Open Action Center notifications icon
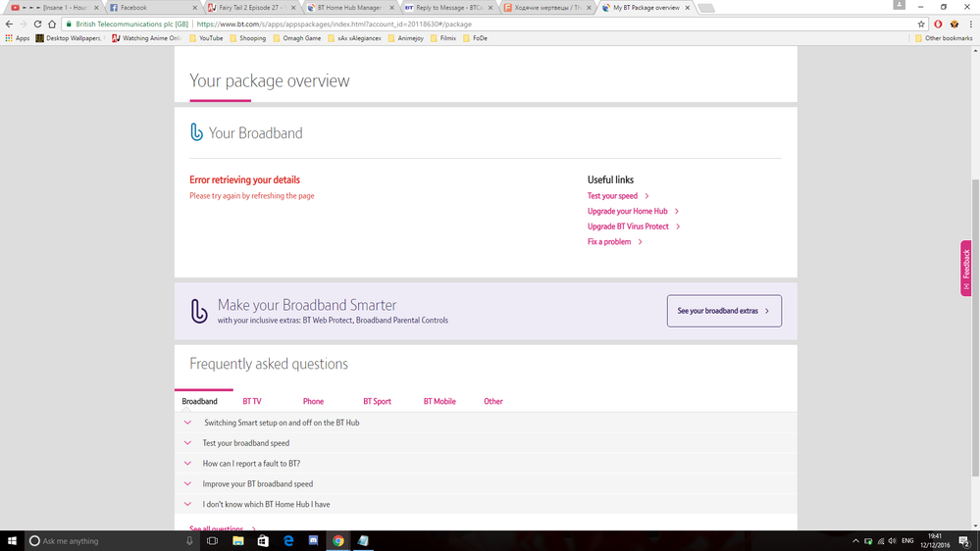Viewport: 980px width, 551px height. pyautogui.click(x=964, y=541)
